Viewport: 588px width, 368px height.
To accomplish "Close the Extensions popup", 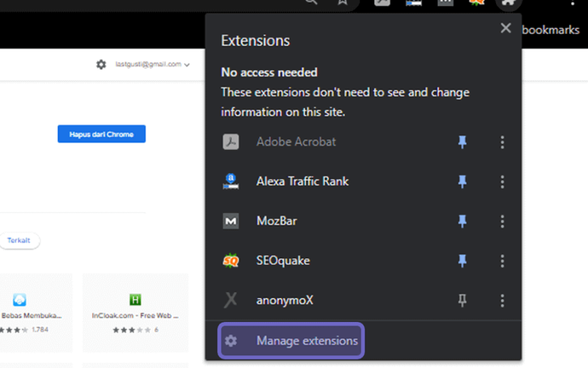I will click(x=506, y=28).
